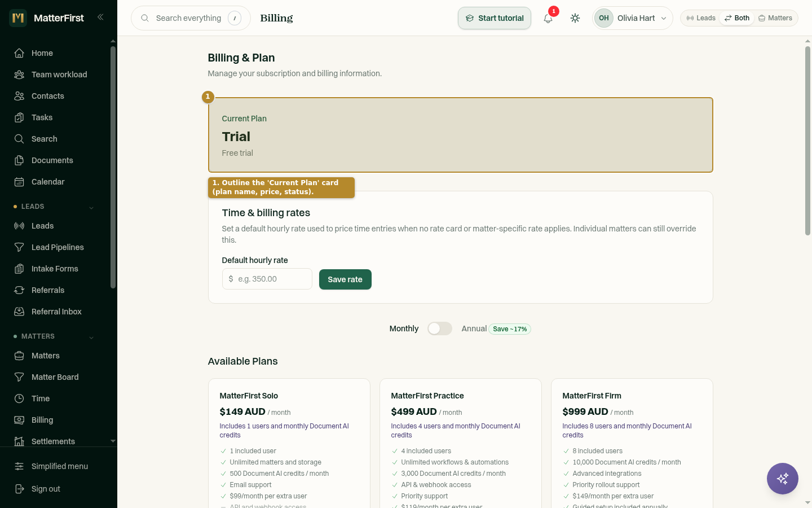The width and height of the screenshot is (812, 508).
Task: Click the $149 AUD price
Action: coord(242,411)
